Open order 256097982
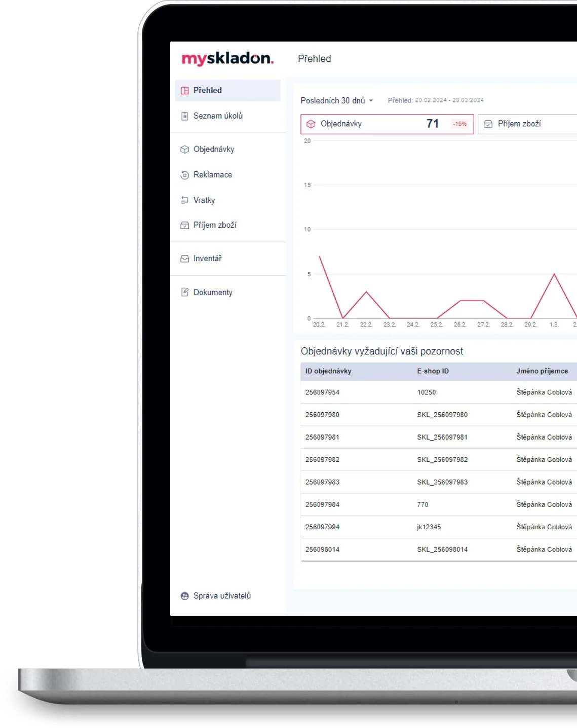This screenshot has width=577, height=728. [x=322, y=460]
